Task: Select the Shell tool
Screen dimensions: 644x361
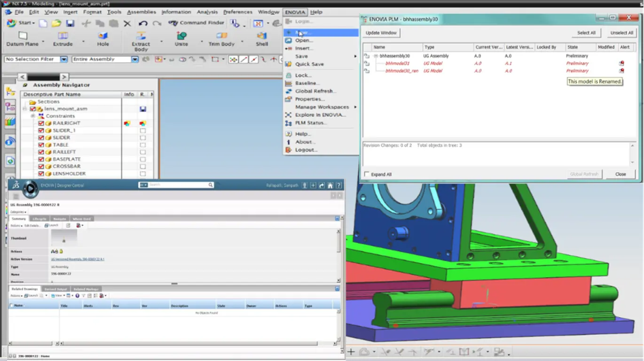Action: click(x=262, y=39)
